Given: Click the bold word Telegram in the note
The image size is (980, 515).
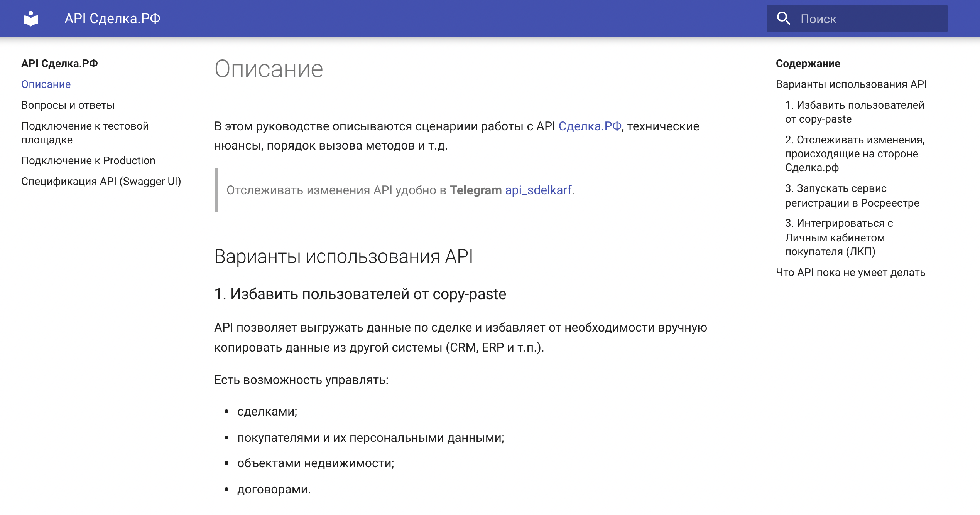Looking at the screenshot, I should click(x=475, y=190).
